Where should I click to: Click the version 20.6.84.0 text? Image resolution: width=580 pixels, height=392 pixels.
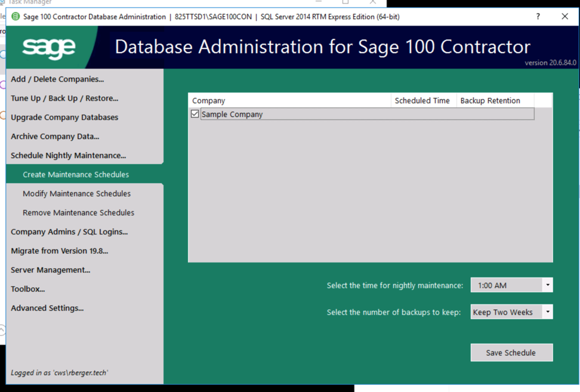pos(550,63)
